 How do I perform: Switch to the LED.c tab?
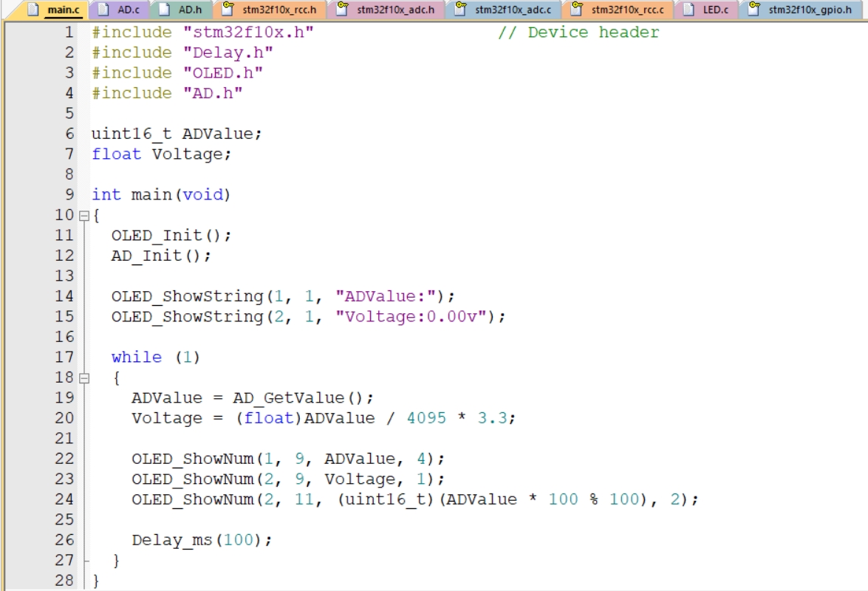coord(706,10)
